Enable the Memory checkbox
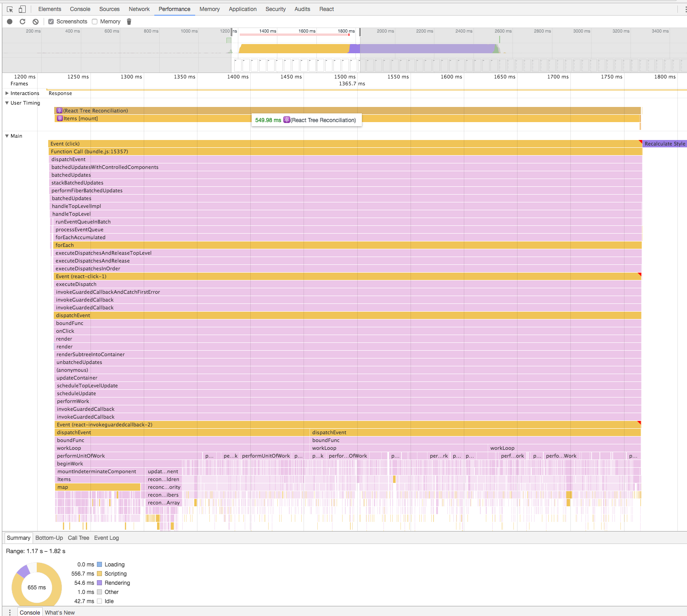Viewport: 687px width, 616px height. pyautogui.click(x=94, y=21)
